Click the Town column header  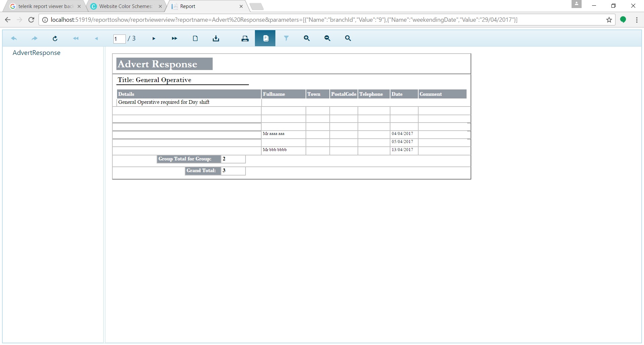[318, 94]
